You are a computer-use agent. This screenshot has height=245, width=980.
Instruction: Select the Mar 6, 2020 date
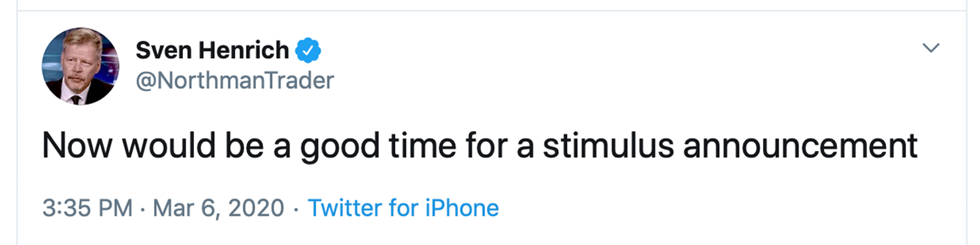[218, 209]
